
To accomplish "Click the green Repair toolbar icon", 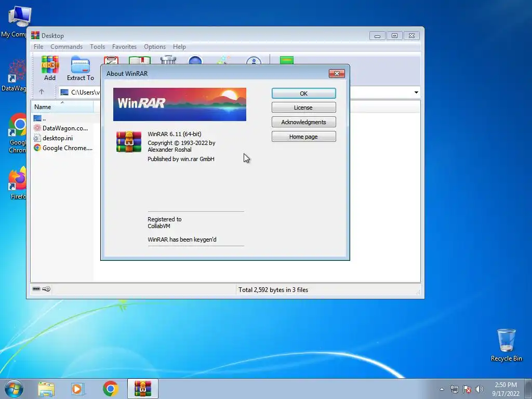I will (x=287, y=60).
